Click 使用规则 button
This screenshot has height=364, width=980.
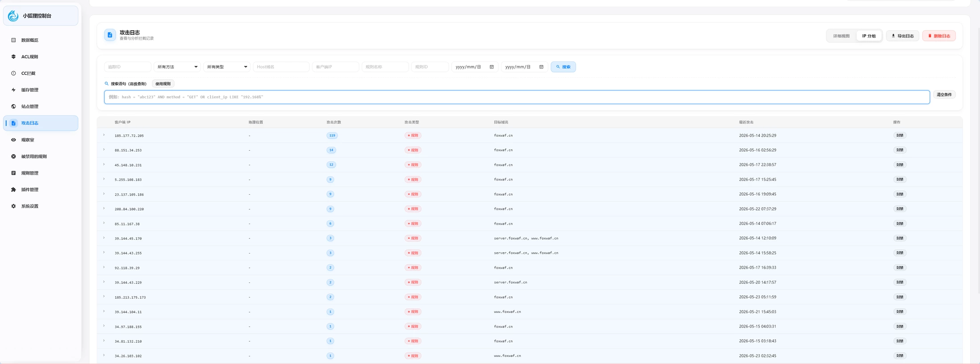click(x=163, y=84)
